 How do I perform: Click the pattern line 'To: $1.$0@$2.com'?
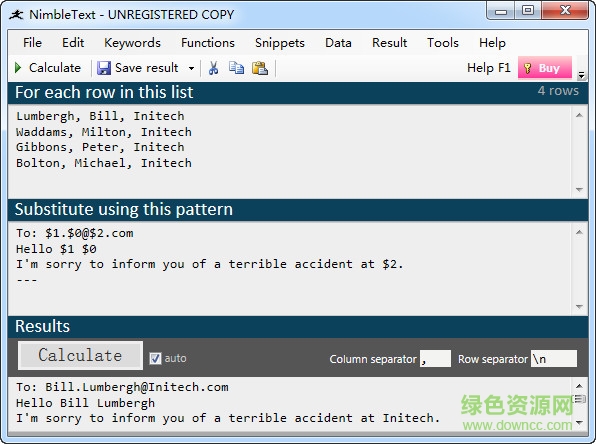[x=74, y=233]
